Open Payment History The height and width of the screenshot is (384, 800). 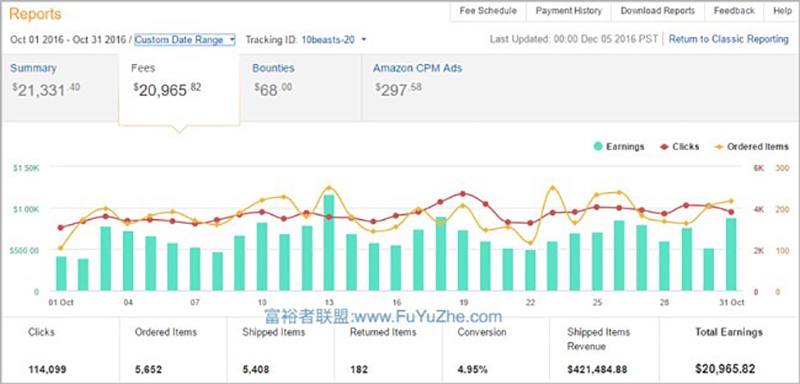pyautogui.click(x=568, y=11)
